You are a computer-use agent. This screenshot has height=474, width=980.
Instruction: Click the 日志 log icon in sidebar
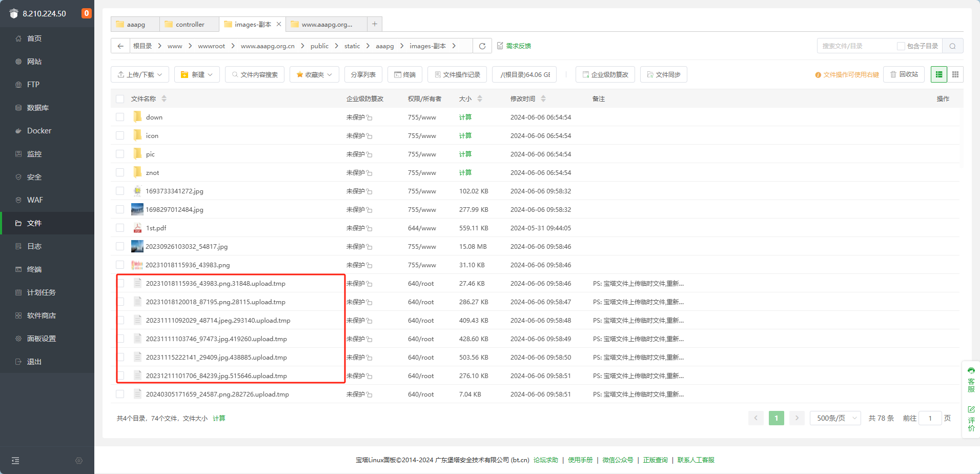pos(18,246)
